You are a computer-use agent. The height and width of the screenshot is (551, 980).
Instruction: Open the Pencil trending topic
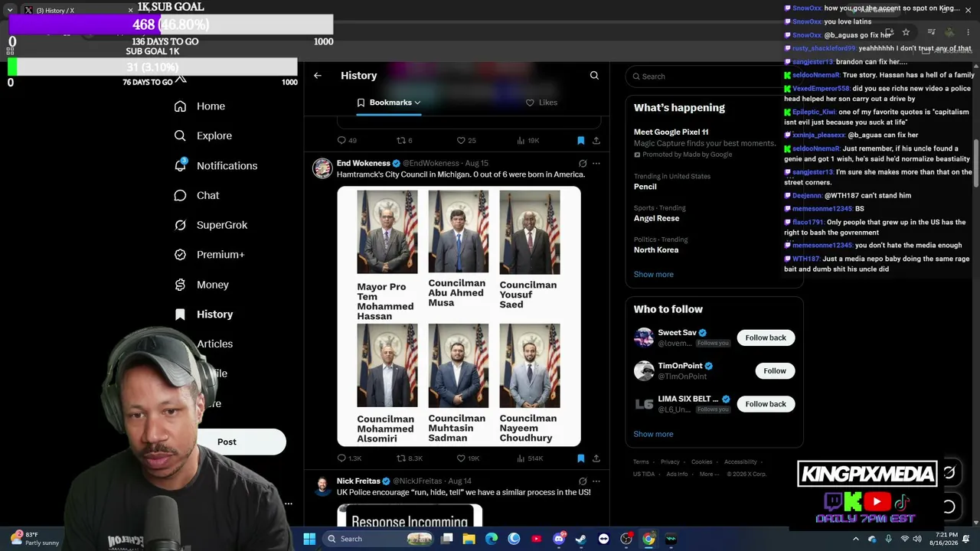point(645,187)
